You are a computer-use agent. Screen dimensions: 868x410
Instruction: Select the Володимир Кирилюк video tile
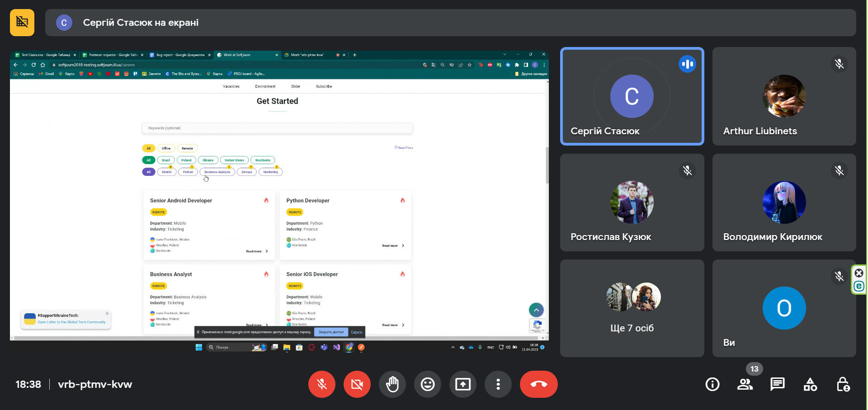point(784,203)
